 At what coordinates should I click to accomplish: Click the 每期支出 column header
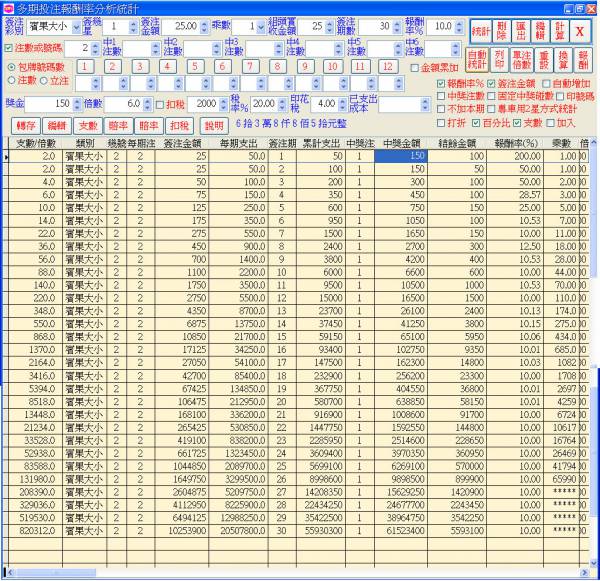coord(239,144)
